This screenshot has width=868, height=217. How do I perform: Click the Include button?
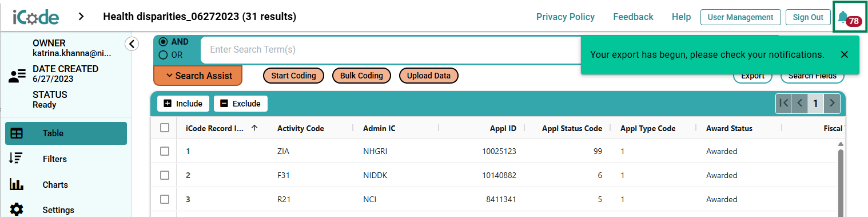tap(183, 104)
